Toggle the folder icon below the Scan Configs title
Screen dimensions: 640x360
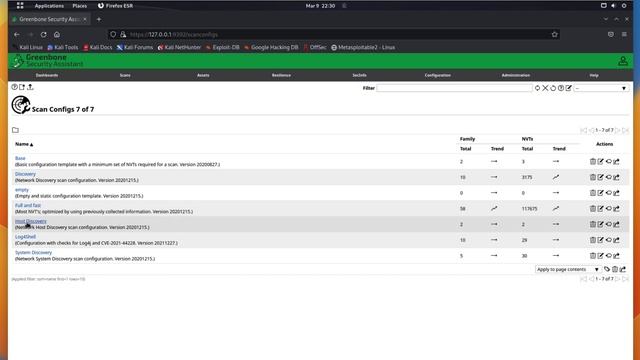[16, 130]
